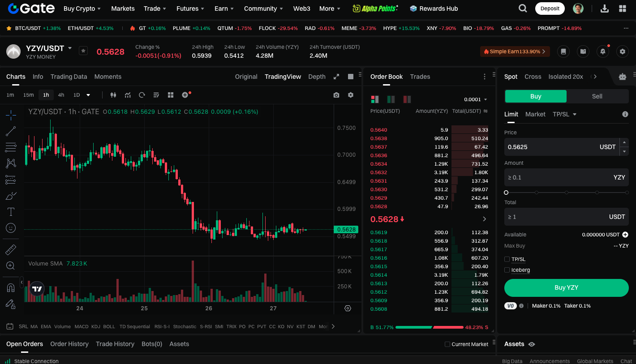Image resolution: width=636 pixels, height=364 pixels.
Task: Click the Total USDT input field
Action: [x=567, y=217]
